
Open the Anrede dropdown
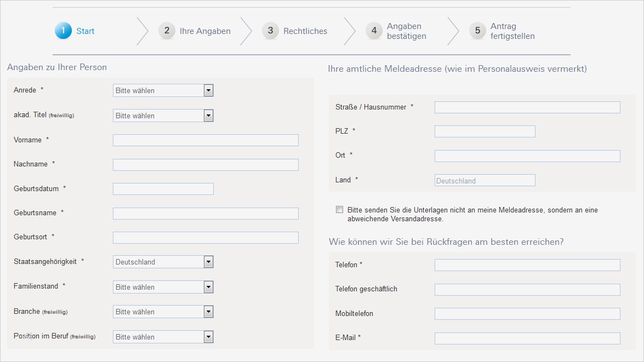[163, 90]
